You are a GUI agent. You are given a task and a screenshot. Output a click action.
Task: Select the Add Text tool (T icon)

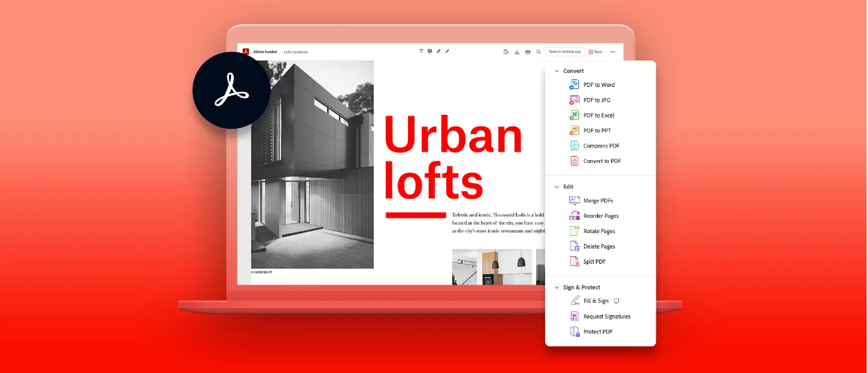click(x=421, y=51)
